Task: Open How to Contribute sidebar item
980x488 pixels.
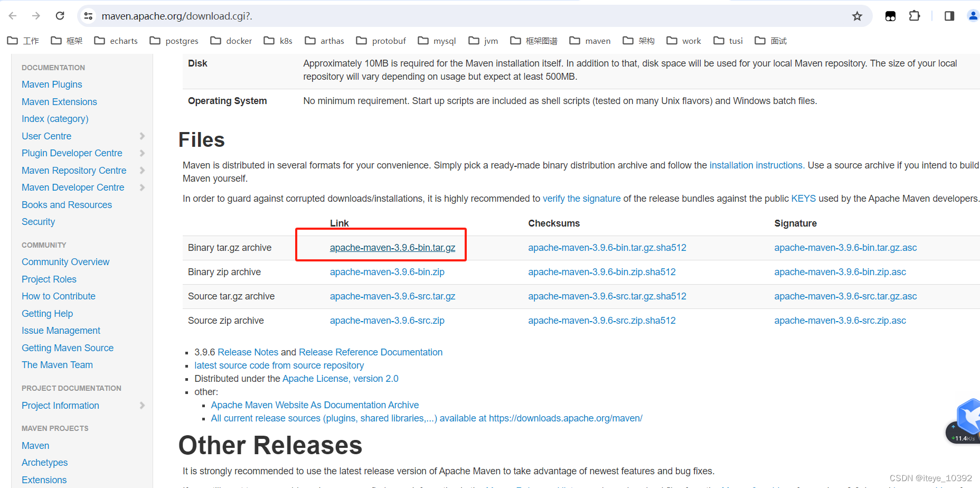Action: pyautogui.click(x=59, y=296)
